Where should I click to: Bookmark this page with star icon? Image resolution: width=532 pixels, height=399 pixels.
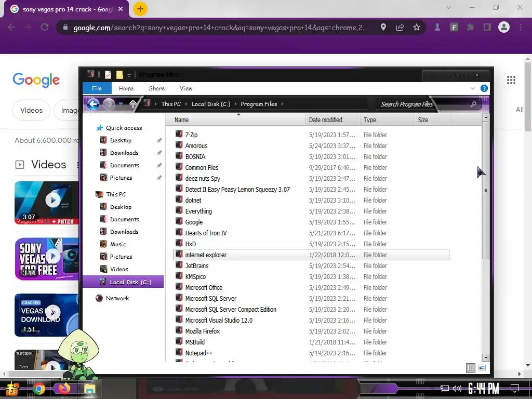coord(417,28)
